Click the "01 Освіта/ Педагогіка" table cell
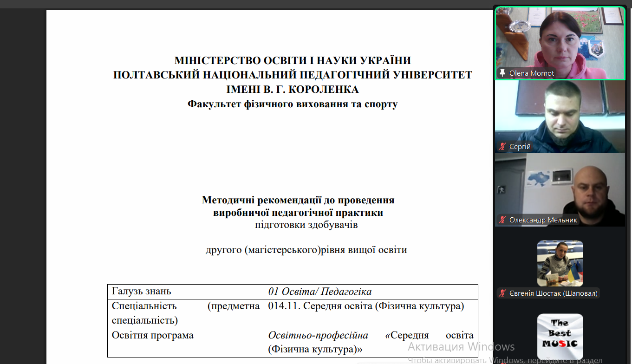Viewport: 632px width, 364px height. [x=320, y=292]
